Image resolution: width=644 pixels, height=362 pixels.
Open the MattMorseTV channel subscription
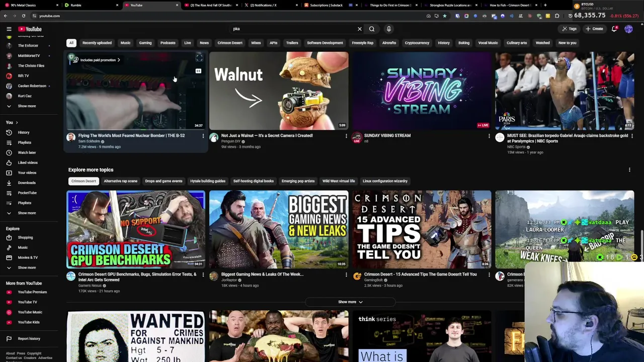[x=29, y=56]
